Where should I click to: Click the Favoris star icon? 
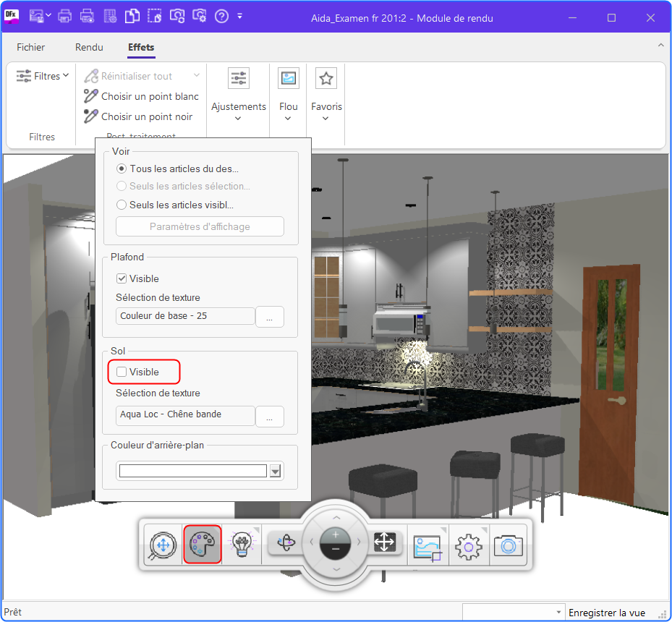pos(326,78)
